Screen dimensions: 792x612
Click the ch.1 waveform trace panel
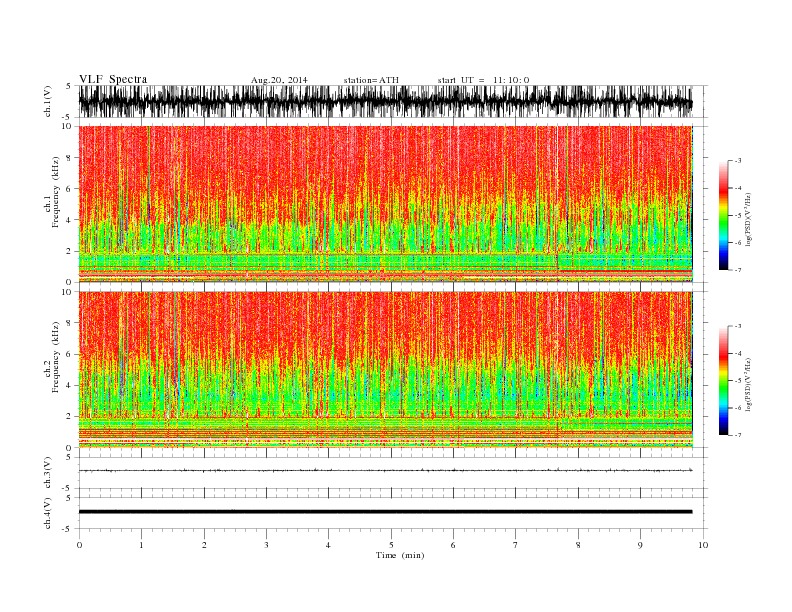393,101
